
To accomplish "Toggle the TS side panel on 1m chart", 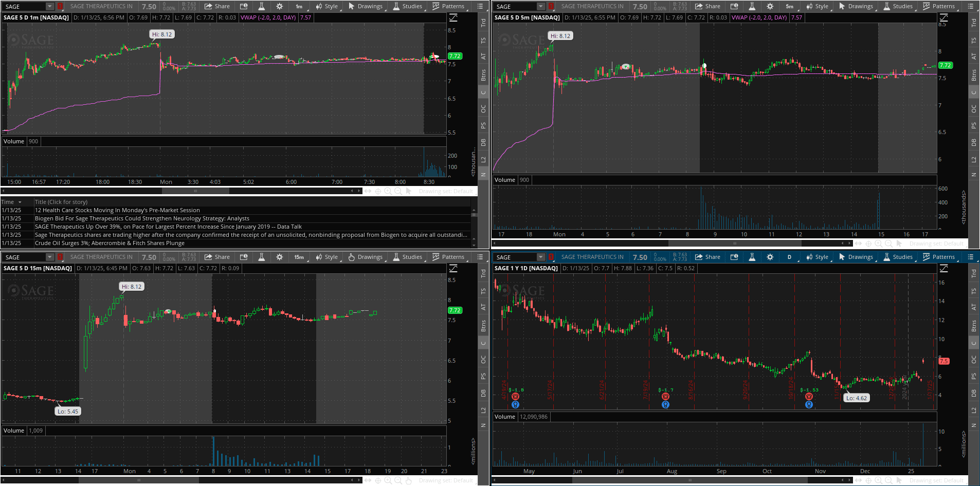I will click(483, 41).
